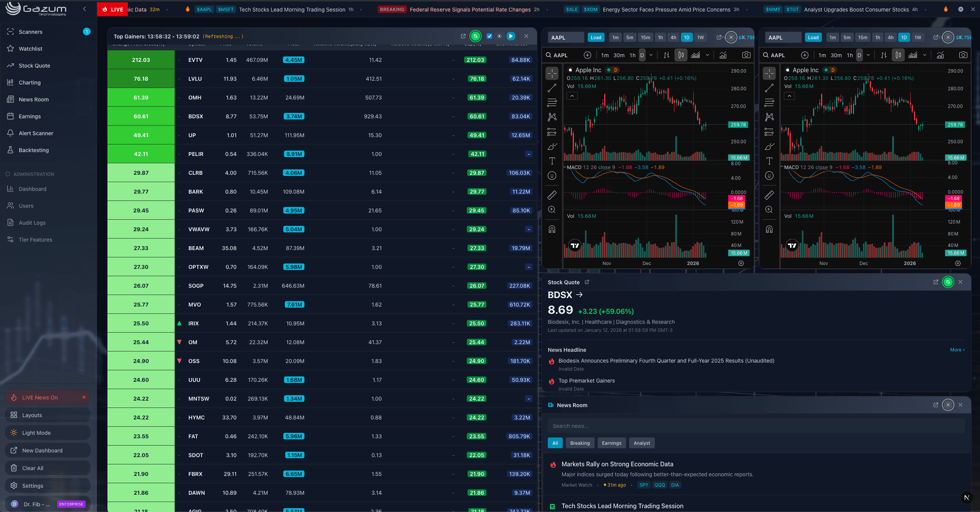Pop out the Top Gainers panel
This screenshot has width=980, height=512.
click(x=463, y=36)
